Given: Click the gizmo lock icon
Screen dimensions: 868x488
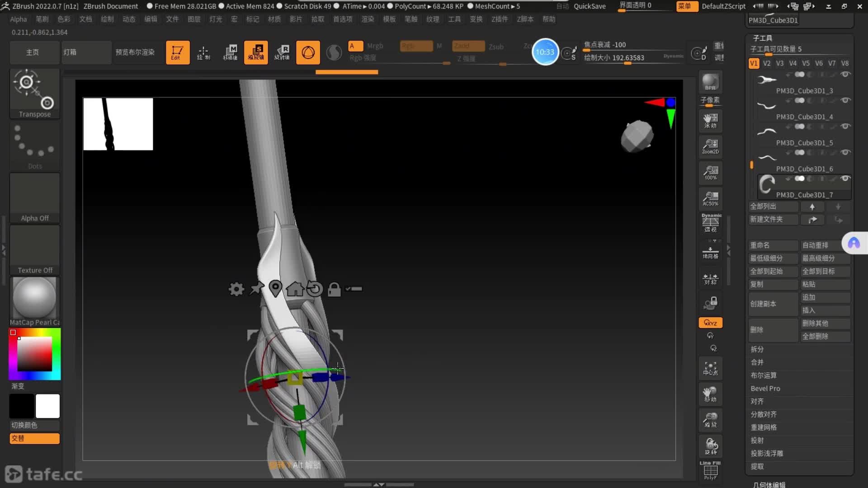Looking at the screenshot, I should point(334,289).
